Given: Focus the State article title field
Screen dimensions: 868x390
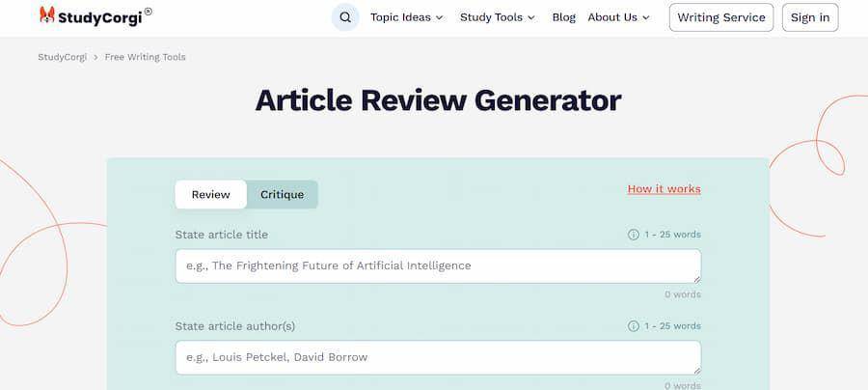Looking at the screenshot, I should 438,265.
